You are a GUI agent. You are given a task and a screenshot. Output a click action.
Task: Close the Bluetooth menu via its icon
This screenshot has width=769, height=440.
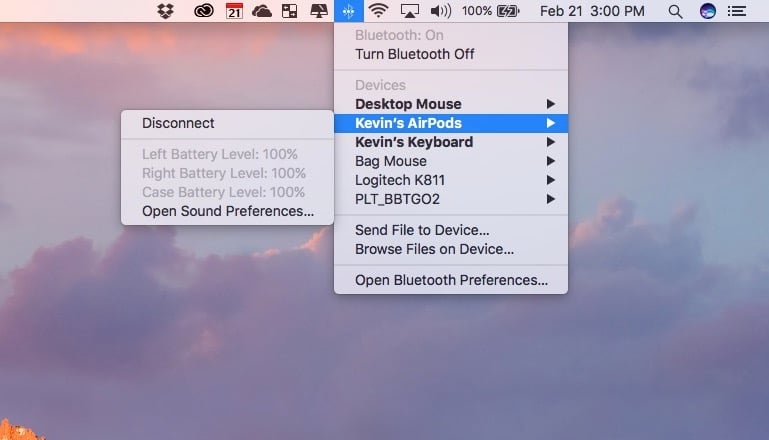click(349, 11)
